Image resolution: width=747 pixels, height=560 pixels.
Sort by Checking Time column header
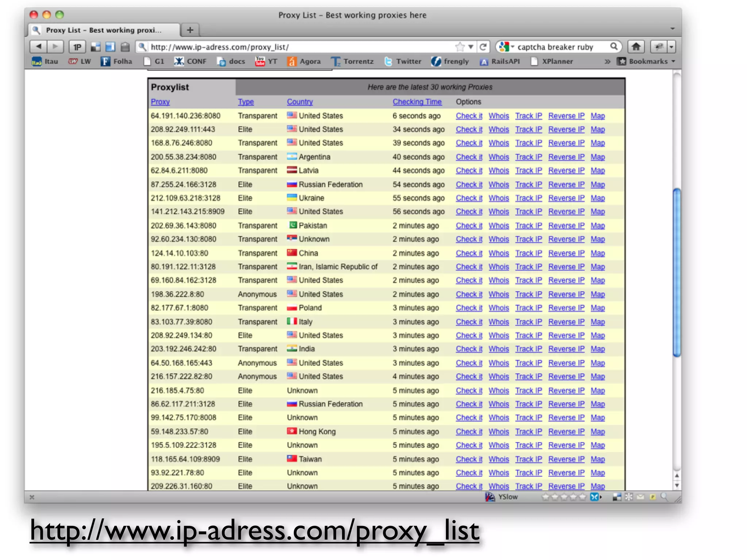(x=417, y=102)
